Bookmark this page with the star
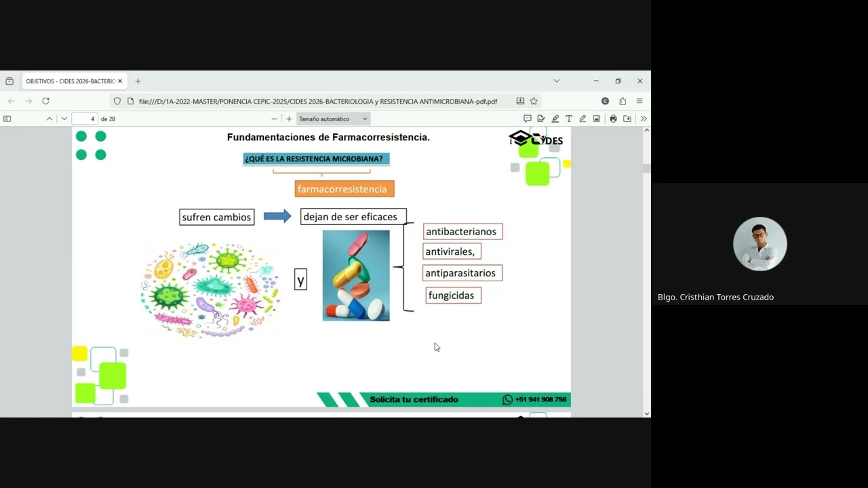This screenshot has height=488, width=868. [x=534, y=101]
